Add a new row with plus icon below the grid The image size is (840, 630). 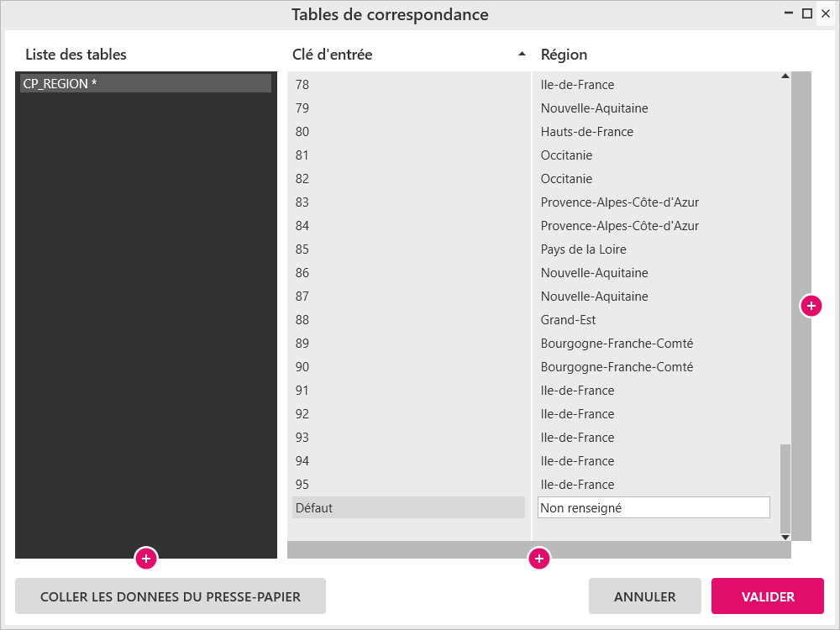pyautogui.click(x=539, y=559)
